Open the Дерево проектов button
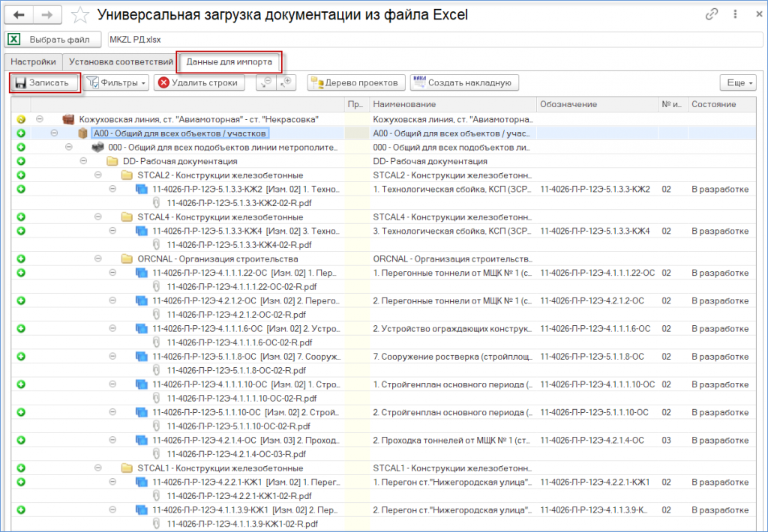Viewport: 768px width, 532px height. coord(357,82)
